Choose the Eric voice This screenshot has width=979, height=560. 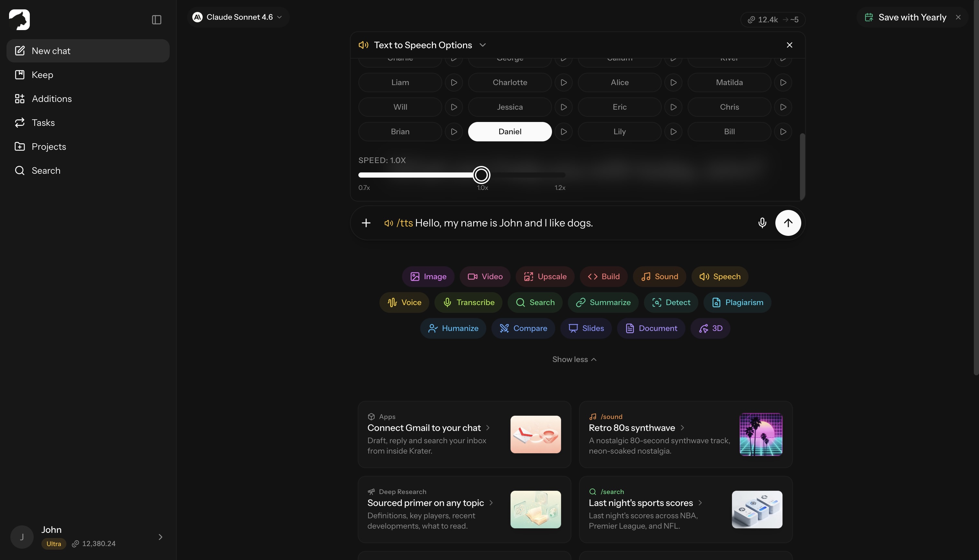[619, 107]
